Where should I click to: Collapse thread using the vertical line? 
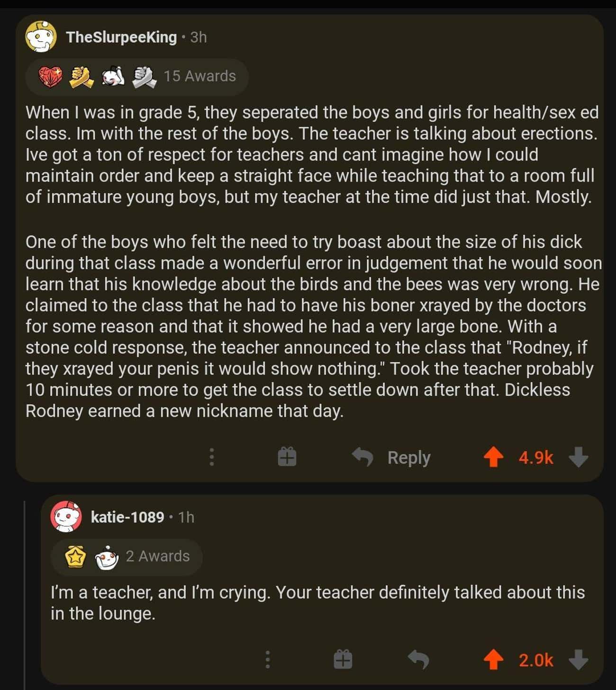tap(25, 588)
